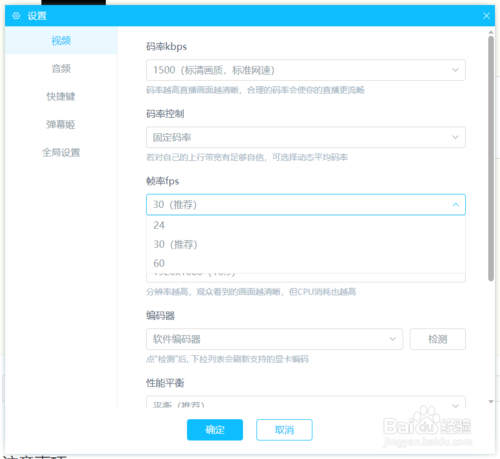Open the 性能平衡 dropdown
The height and width of the screenshot is (459, 500).
coord(306,402)
